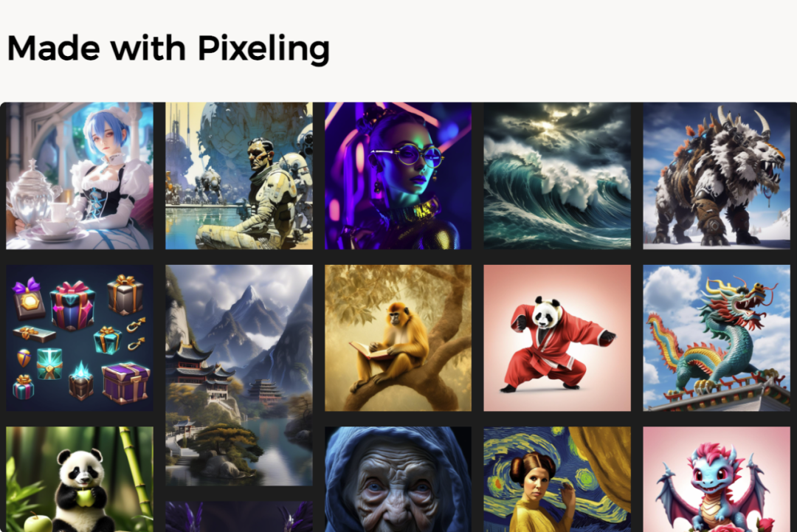This screenshot has width=797, height=532.
Task: Select the gift box game icons image
Action: point(79,338)
